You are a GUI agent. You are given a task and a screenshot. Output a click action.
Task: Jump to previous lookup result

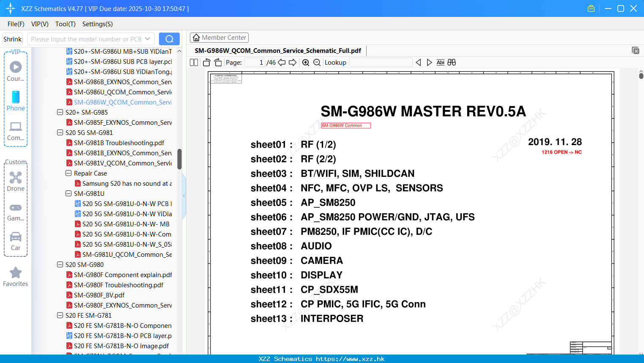click(418, 63)
